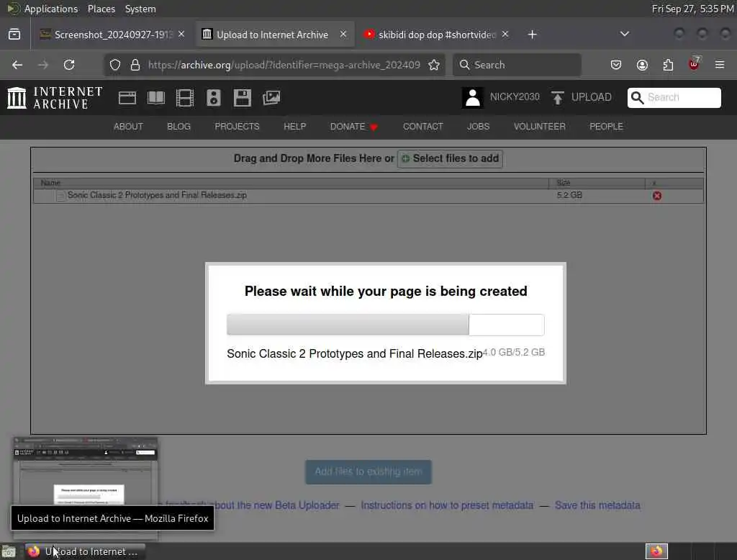Expand the list all tabs dropdown
737x560 pixels.
624,34
